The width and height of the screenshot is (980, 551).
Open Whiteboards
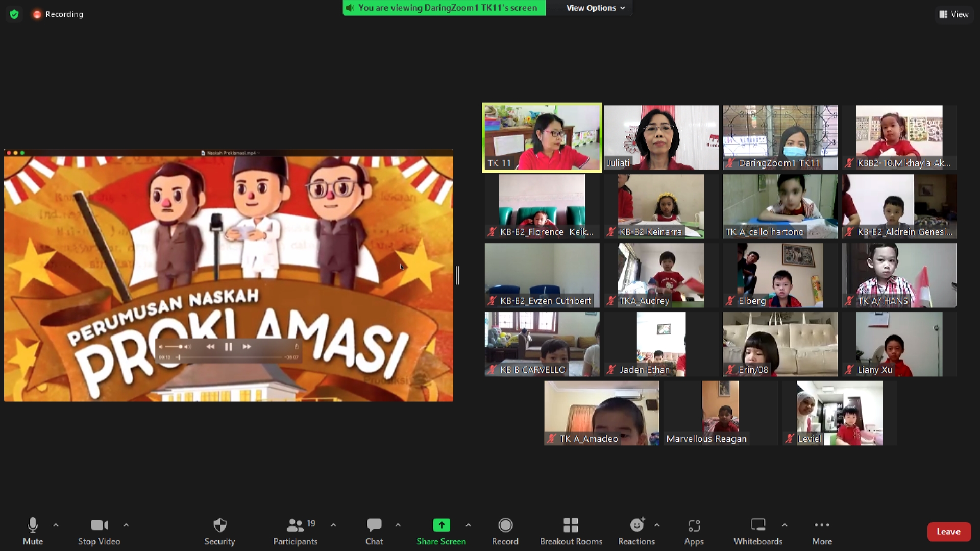click(758, 531)
